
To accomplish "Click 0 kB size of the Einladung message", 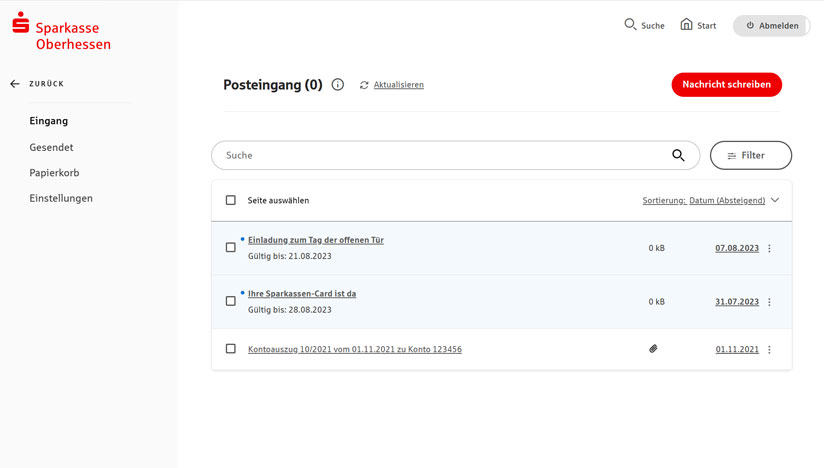I will (656, 248).
